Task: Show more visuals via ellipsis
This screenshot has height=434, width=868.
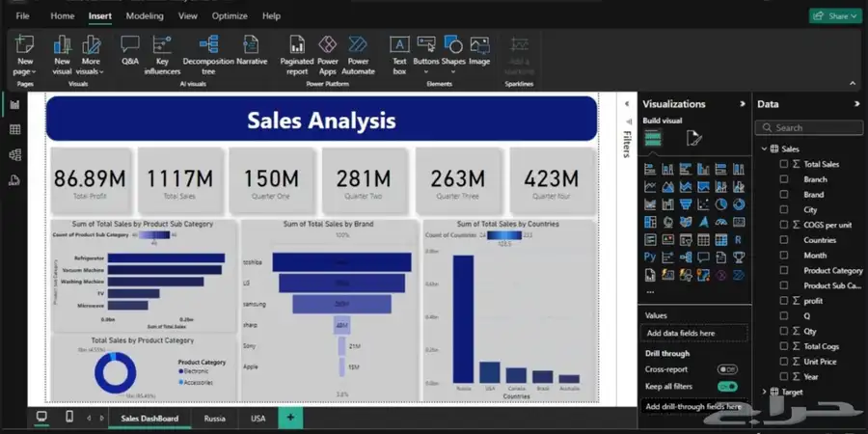Action: point(650,291)
